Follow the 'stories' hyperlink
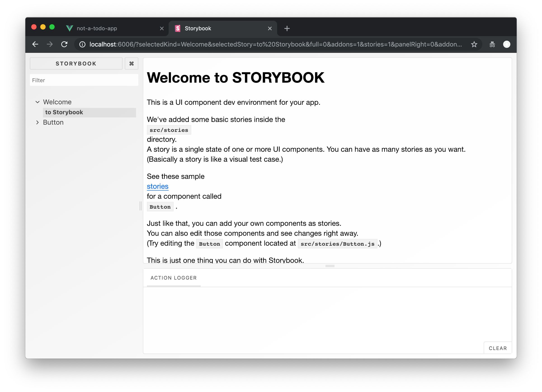 click(158, 186)
